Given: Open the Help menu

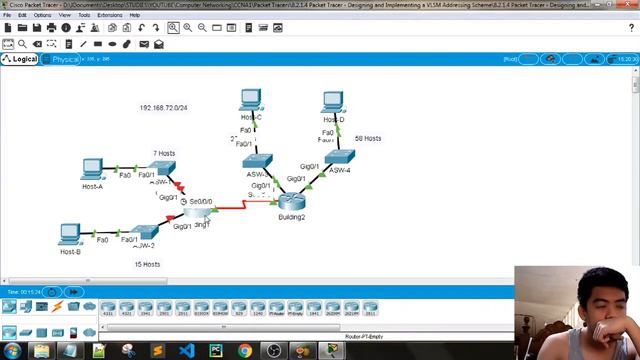Looking at the screenshot, I should pos(135,15).
